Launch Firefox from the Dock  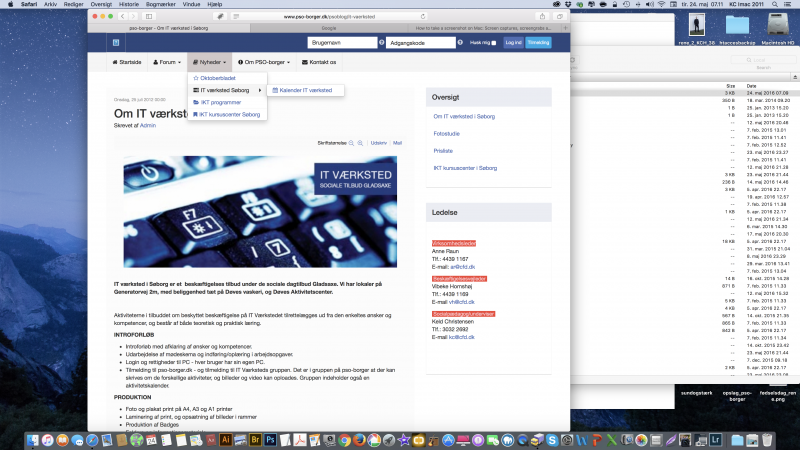(359, 440)
